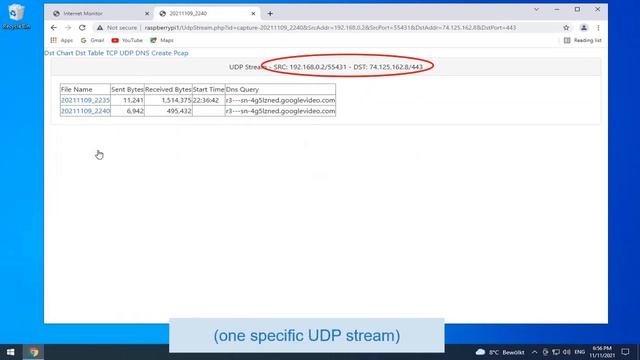Screen dimensions: 640x360
Task: Open the Gmail bookmark
Action: (x=93, y=40)
